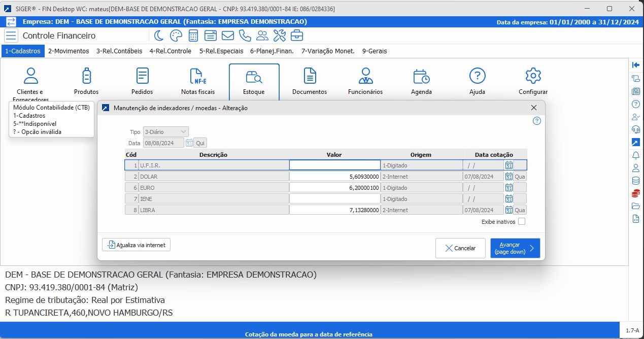Expand the Tipo 3-Diário dropdown
This screenshot has width=644, height=339.
coord(165,132)
